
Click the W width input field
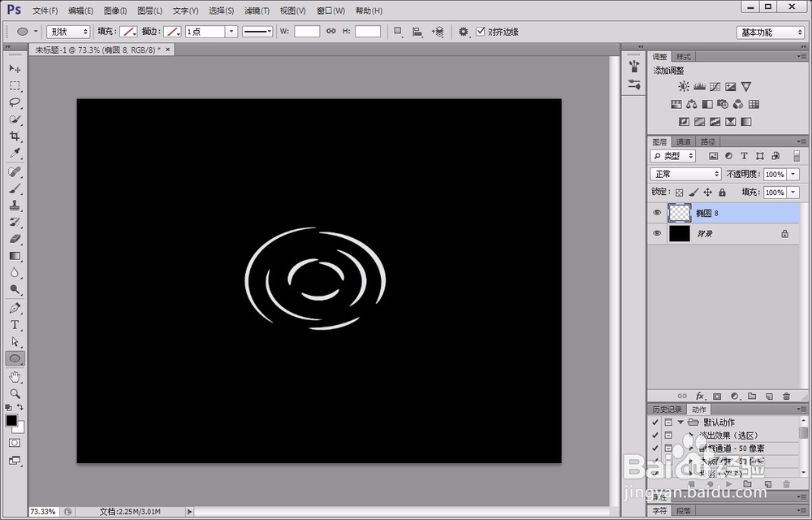pos(307,32)
